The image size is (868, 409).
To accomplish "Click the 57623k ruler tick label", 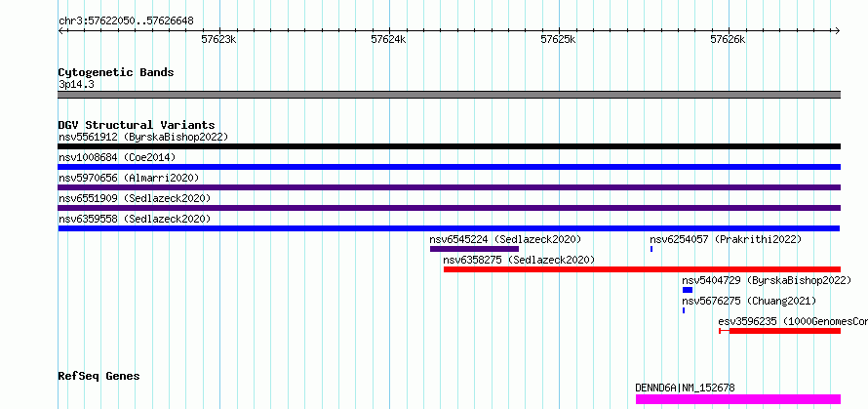I will click(x=219, y=39).
